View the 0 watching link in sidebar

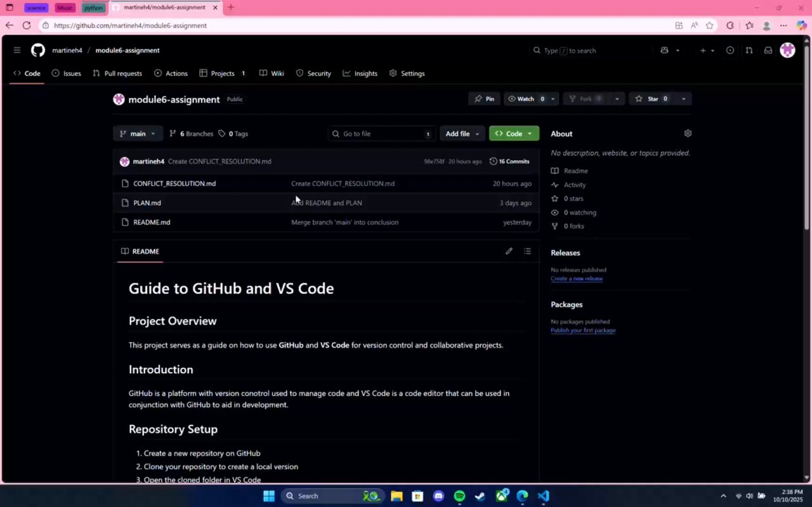(x=573, y=213)
